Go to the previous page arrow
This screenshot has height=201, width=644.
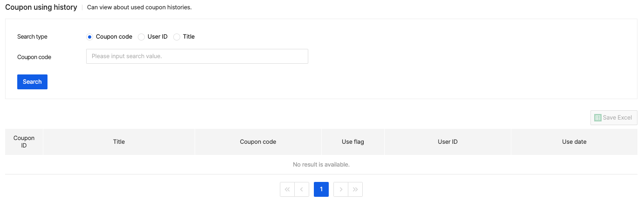tap(302, 189)
